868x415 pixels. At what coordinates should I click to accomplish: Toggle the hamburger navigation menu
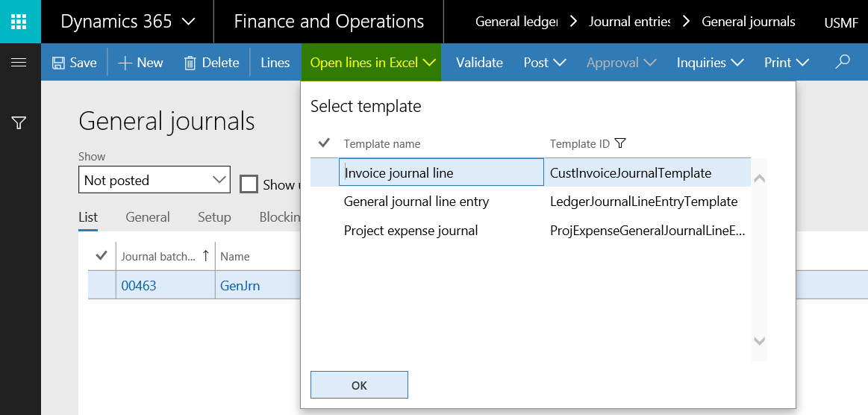coord(19,63)
